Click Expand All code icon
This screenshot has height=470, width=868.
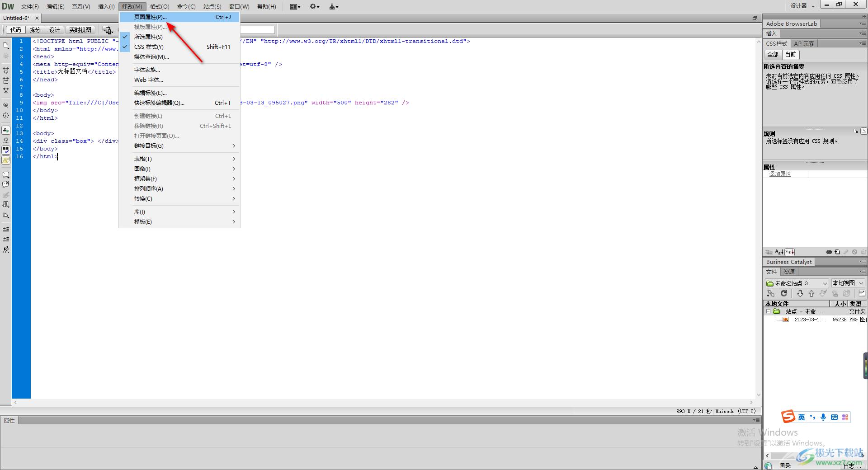tap(6, 91)
